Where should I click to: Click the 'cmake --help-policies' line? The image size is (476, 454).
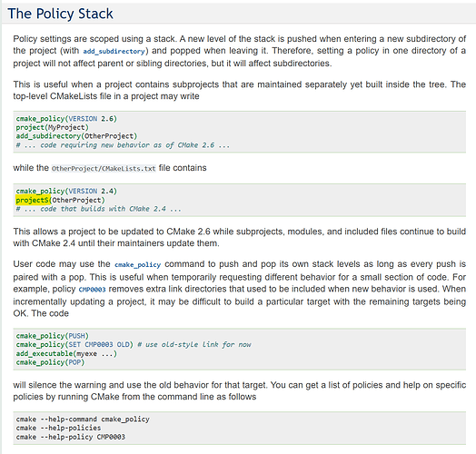58,429
